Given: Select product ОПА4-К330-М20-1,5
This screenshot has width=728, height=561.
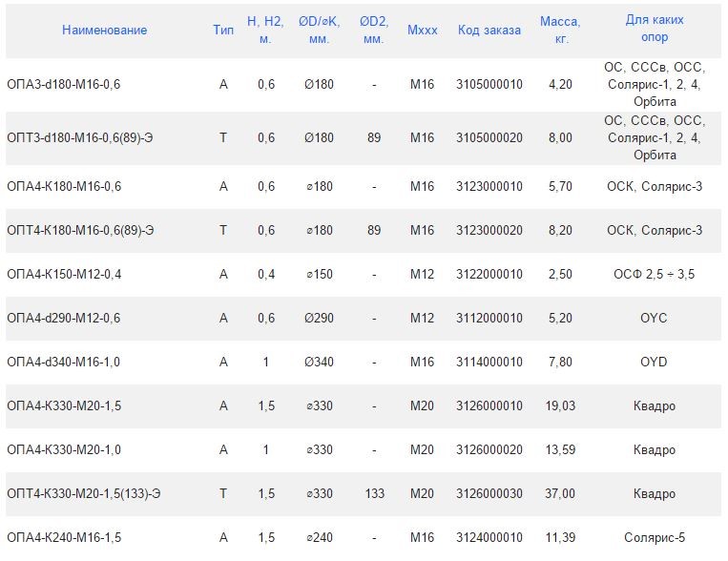Looking at the screenshot, I should pyautogui.click(x=64, y=405).
